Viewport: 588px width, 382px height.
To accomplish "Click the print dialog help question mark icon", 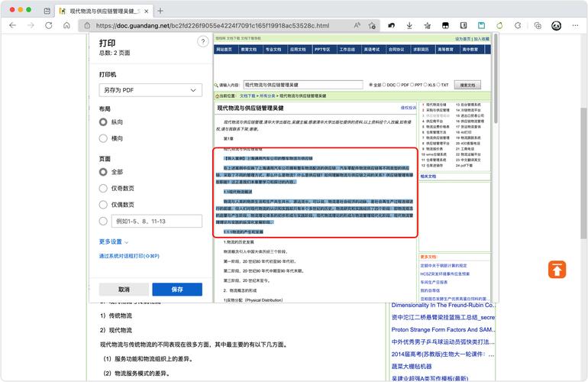I will pos(202,42).
